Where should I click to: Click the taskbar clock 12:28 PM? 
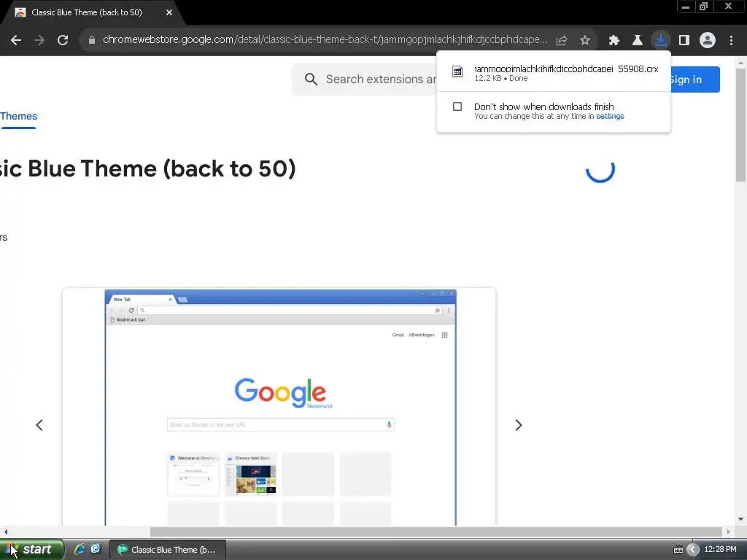[x=720, y=550]
